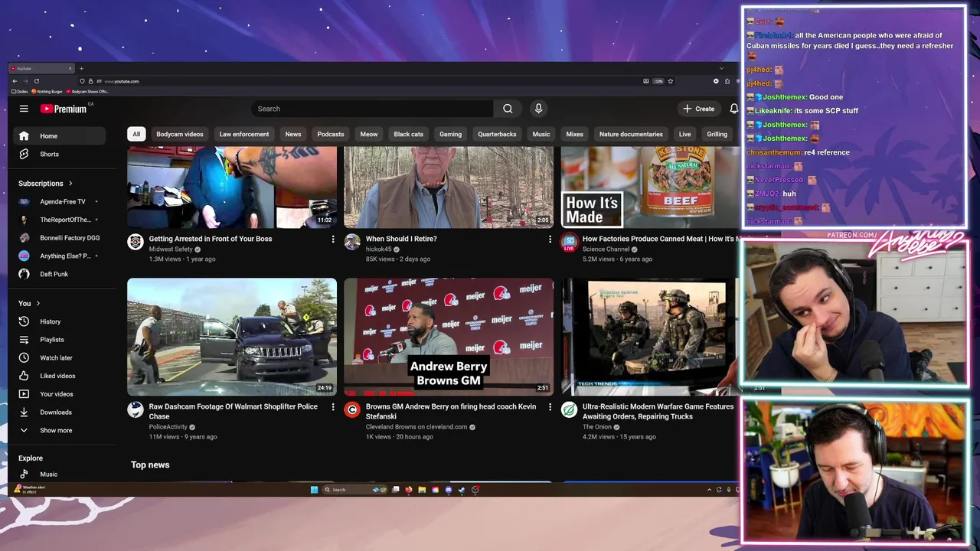This screenshot has height=551, width=980.
Task: Open Science Channel live avatar
Action: (569, 243)
